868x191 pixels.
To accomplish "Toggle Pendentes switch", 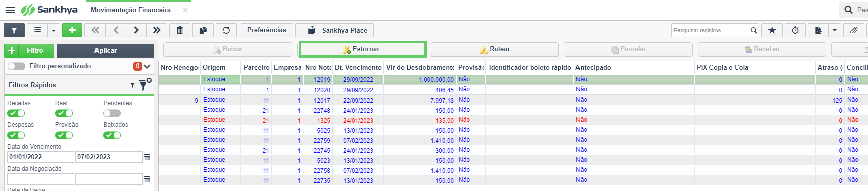I will coord(112,113).
